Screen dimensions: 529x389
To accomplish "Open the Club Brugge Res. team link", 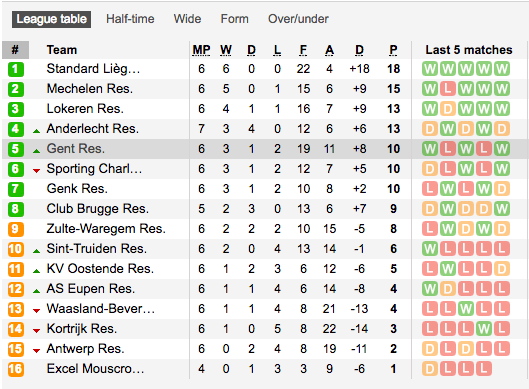I will [98, 209].
